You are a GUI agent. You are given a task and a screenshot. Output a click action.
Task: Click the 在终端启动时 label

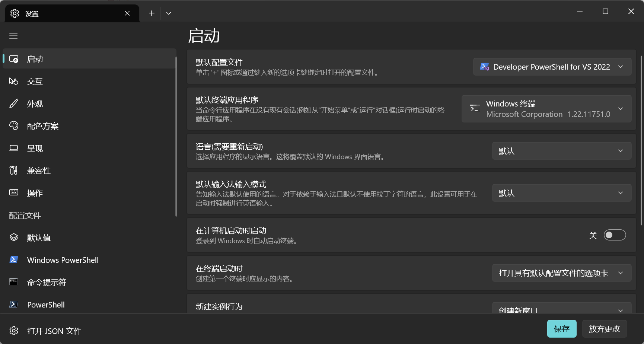219,268
